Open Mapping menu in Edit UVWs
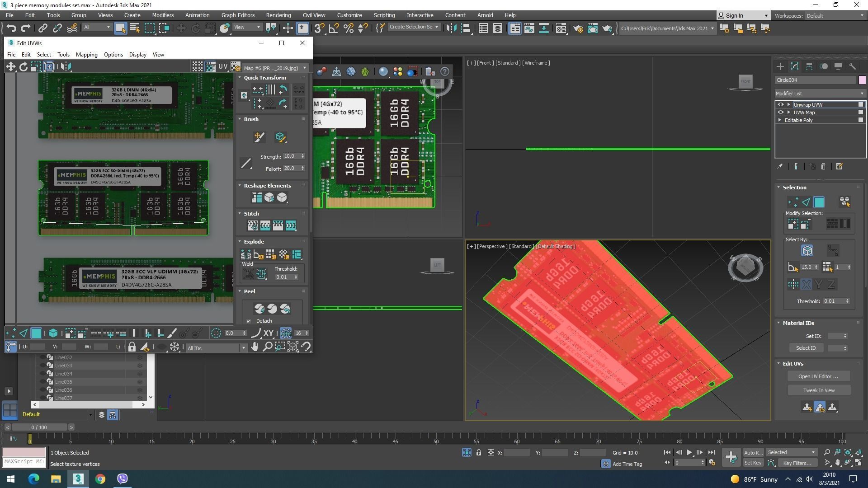The image size is (868, 488). click(x=86, y=55)
